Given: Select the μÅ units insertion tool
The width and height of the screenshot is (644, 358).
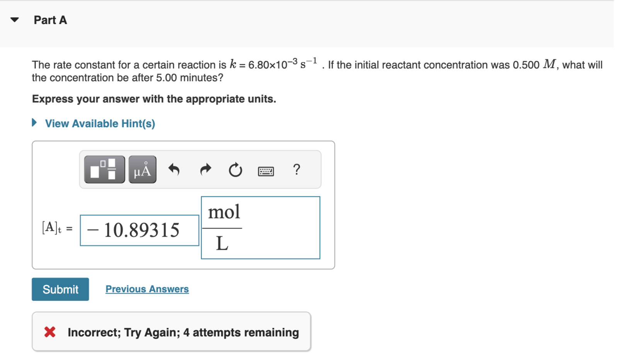Looking at the screenshot, I should tap(141, 169).
